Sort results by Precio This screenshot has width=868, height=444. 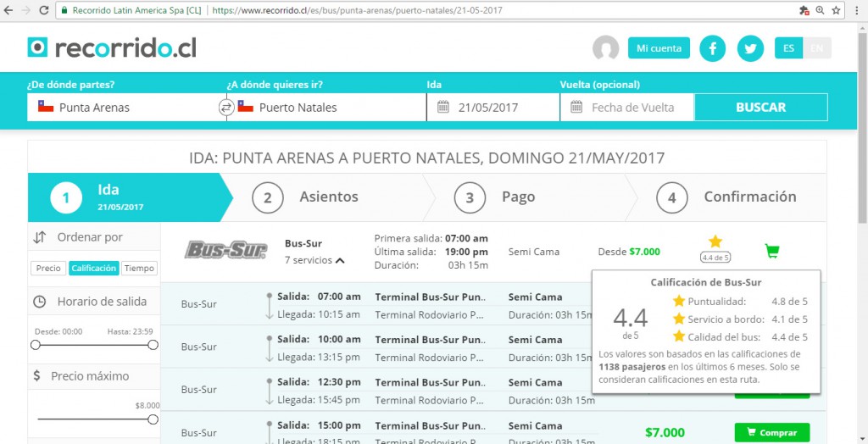48,268
